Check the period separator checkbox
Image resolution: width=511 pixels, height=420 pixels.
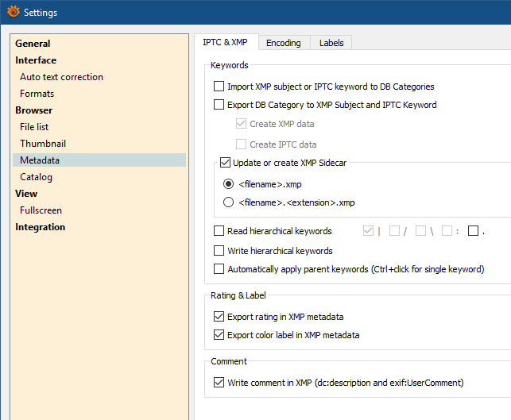click(473, 232)
